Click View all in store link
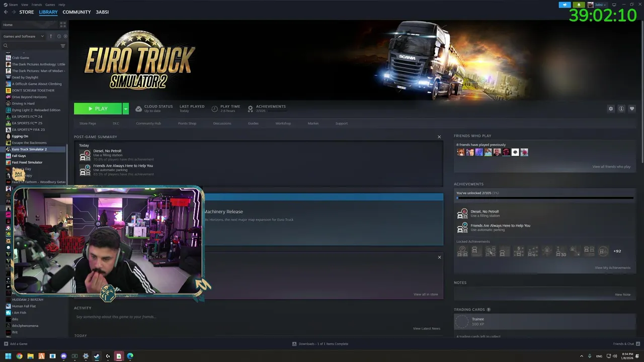 click(x=426, y=294)
